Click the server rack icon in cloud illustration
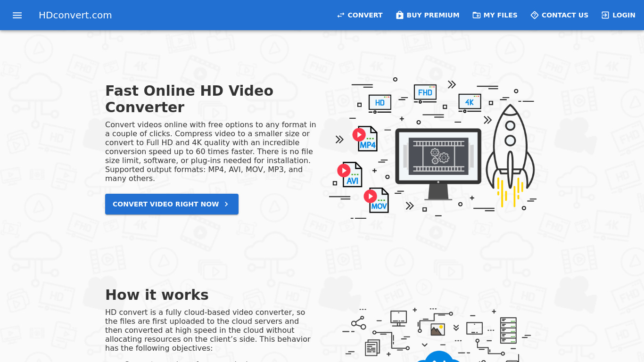The image size is (644, 362). click(x=509, y=330)
